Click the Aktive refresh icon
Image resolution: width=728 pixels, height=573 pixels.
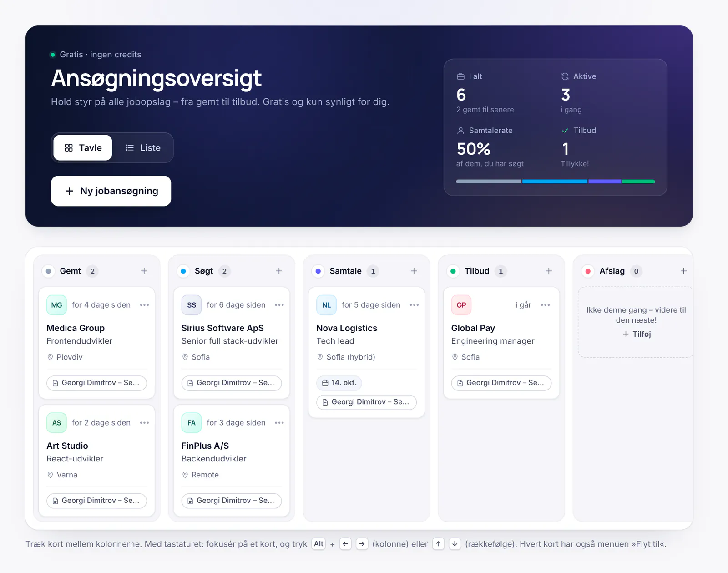[565, 76]
